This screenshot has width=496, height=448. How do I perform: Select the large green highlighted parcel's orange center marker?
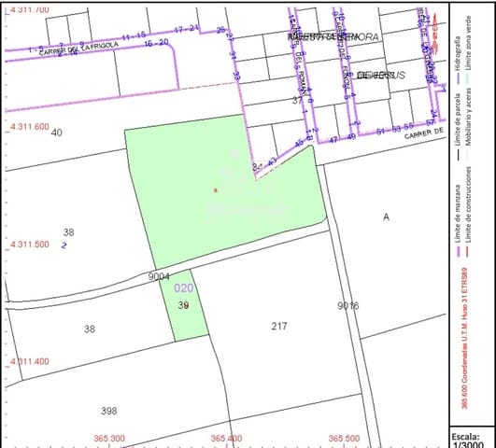[216, 190]
